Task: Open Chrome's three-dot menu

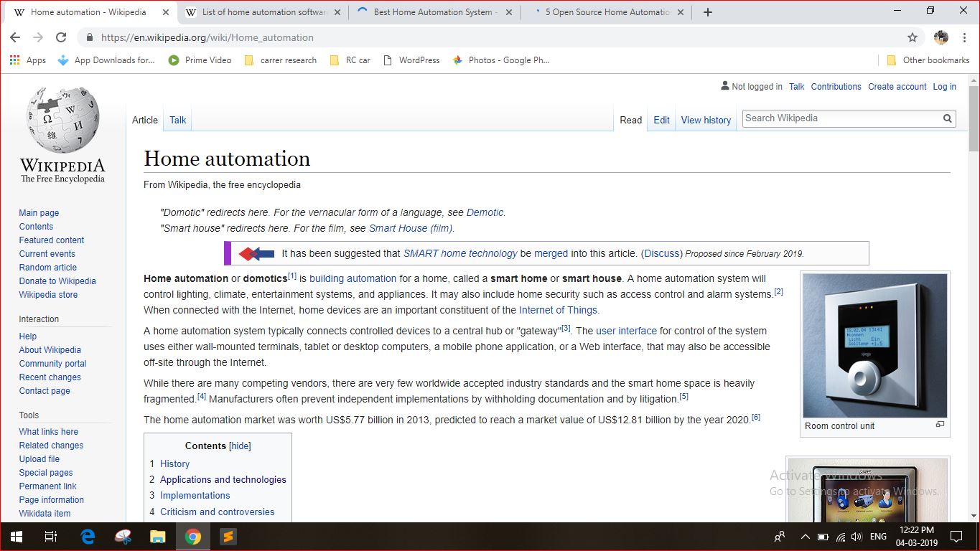Action: (964, 37)
